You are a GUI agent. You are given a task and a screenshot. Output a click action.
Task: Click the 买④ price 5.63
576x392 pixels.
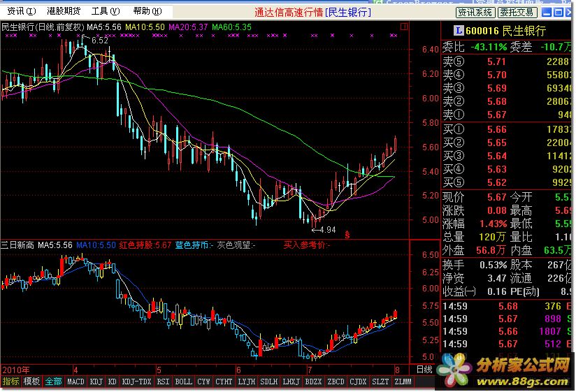(496, 169)
